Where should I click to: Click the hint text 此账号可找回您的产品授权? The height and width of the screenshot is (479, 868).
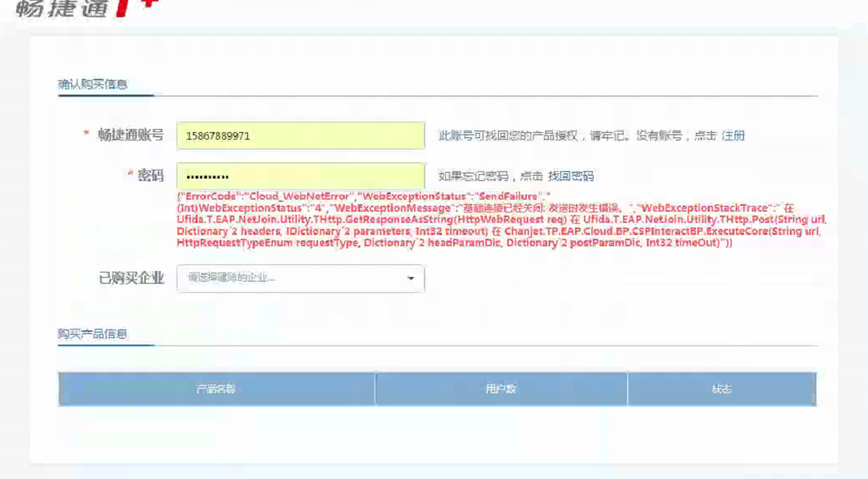tap(507, 135)
